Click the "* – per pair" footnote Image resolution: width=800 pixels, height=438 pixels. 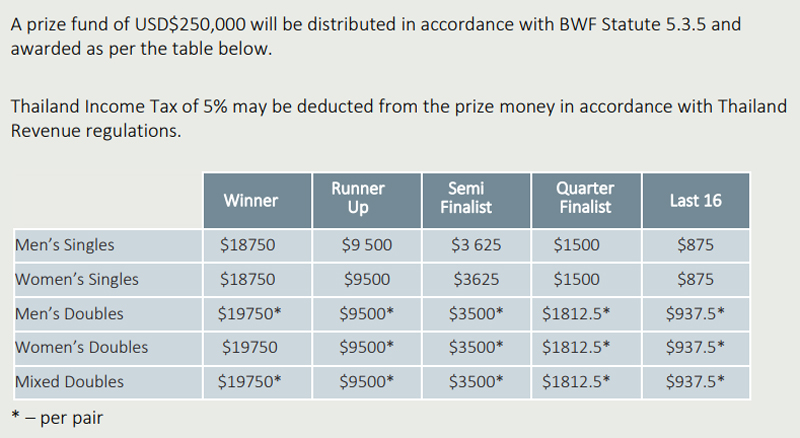click(57, 417)
